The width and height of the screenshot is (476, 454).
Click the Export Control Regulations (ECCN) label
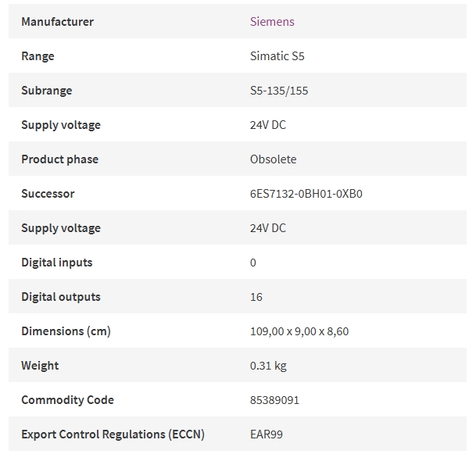pos(113,434)
